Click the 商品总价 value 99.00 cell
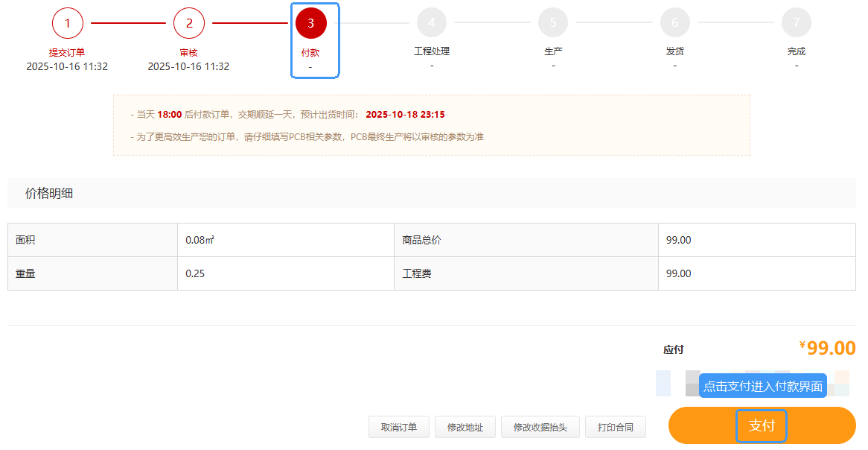 coord(756,240)
